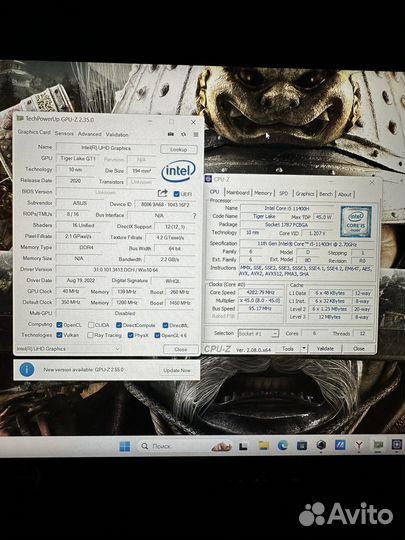Click the CPU-Z taskbar icon at far right
This screenshot has height=540, width=405.
tap(397, 444)
